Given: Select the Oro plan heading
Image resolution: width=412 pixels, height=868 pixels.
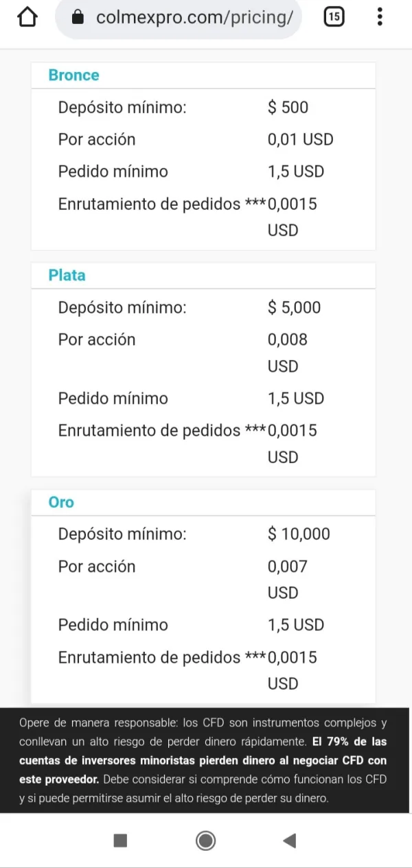Looking at the screenshot, I should click(61, 502).
